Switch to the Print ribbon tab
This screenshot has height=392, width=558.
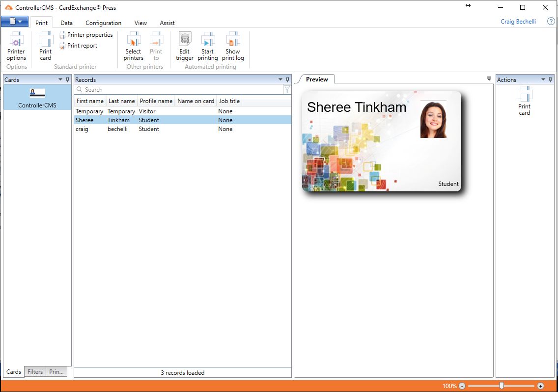41,23
